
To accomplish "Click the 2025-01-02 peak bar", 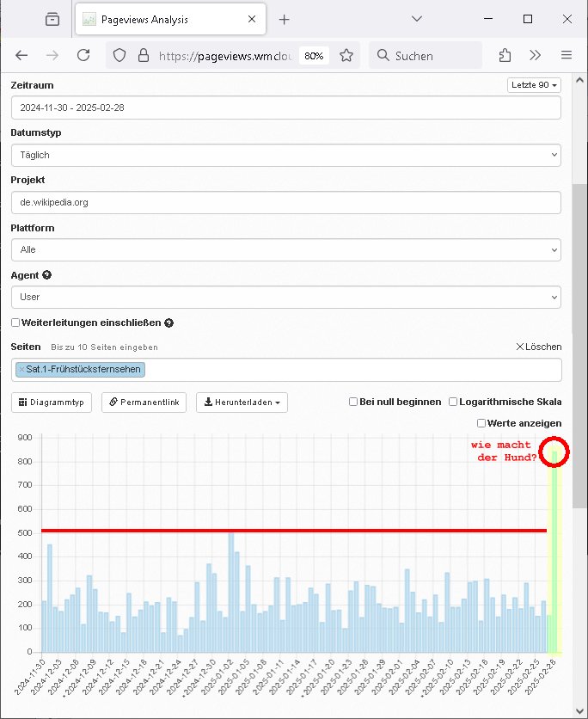I will 231,593.
